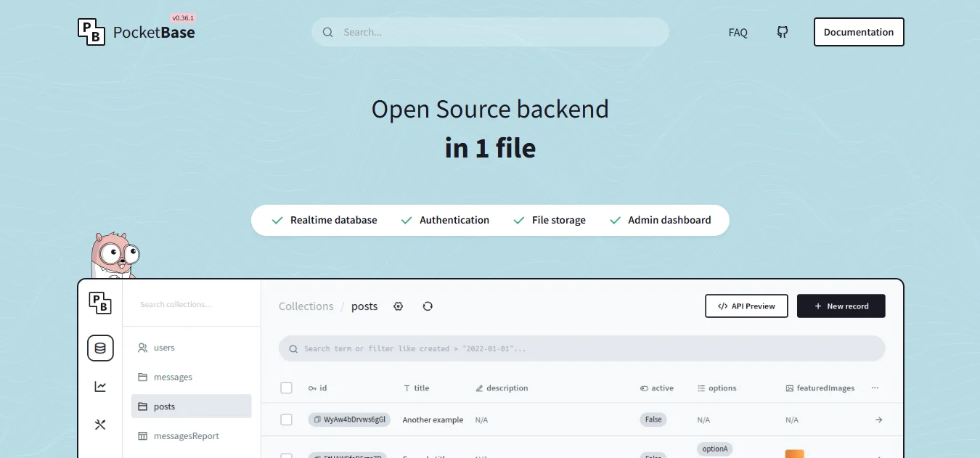Focus the top Search... input field
Image resolution: width=980 pixels, height=458 pixels.
(490, 32)
